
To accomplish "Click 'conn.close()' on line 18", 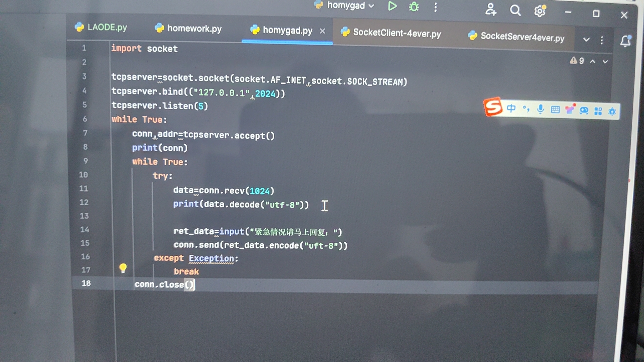I will click(164, 285).
